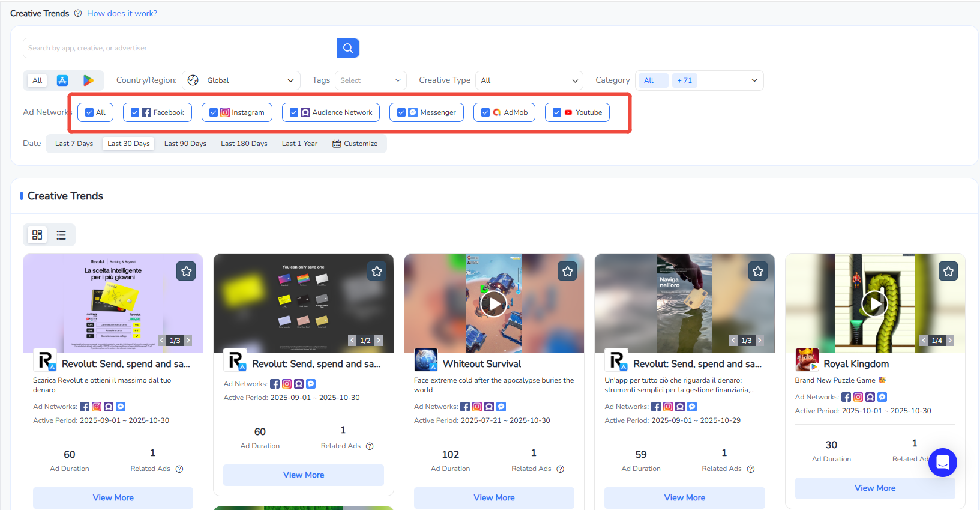Click the blue search magnifier button
The width and height of the screenshot is (980, 510).
click(347, 48)
